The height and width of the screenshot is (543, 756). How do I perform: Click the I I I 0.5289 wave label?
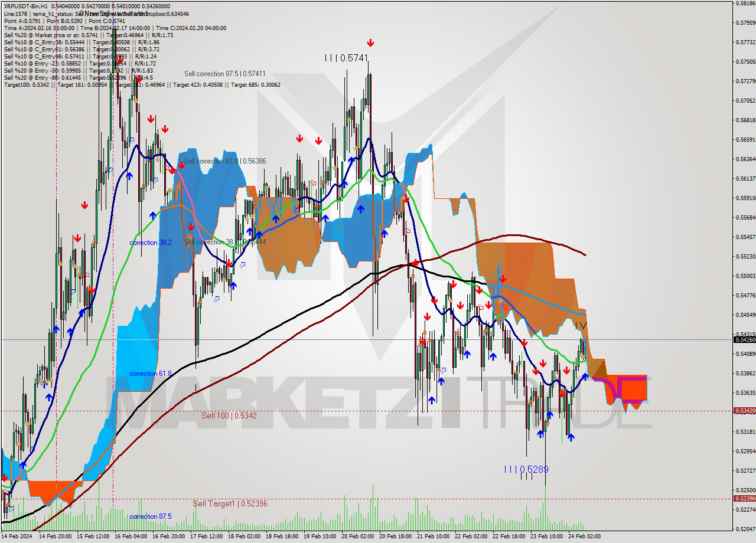[x=526, y=469]
